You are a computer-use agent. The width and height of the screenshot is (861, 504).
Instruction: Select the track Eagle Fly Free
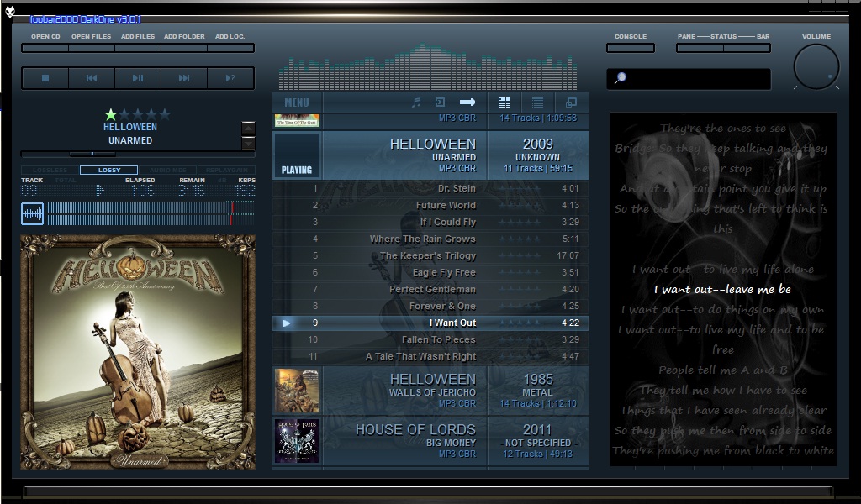(x=430, y=272)
